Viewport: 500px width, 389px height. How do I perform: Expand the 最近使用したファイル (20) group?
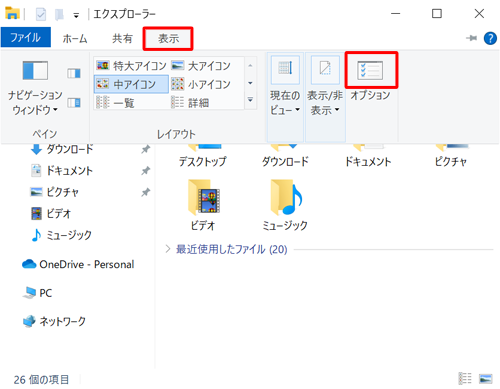(x=168, y=249)
